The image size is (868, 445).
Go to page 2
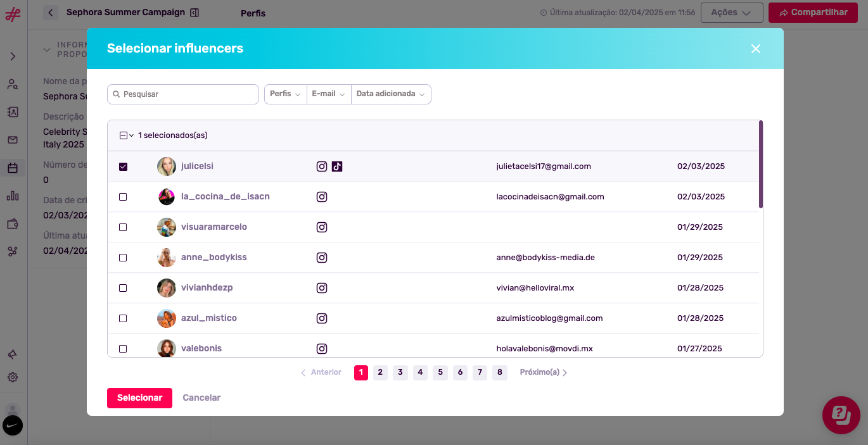pyautogui.click(x=380, y=372)
